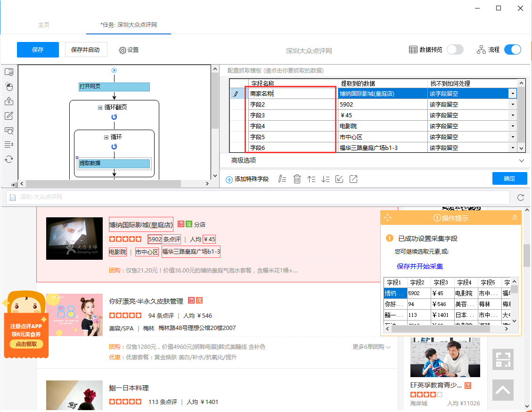Click the 保存并启动 button
This screenshot has height=412, width=532.
pyautogui.click(x=86, y=49)
